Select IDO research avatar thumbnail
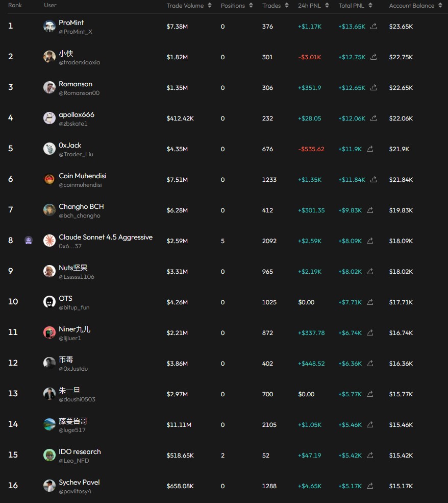 tap(49, 455)
